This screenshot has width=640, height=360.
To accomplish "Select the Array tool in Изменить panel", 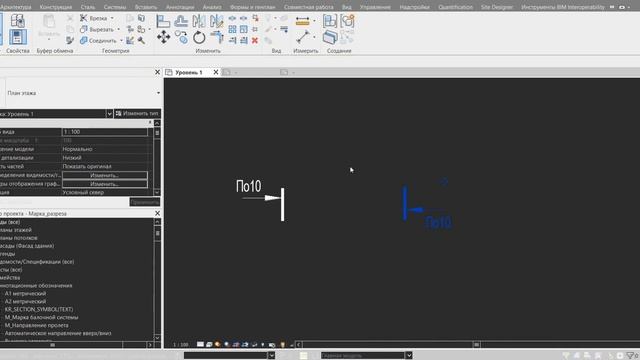I will coord(232,29).
